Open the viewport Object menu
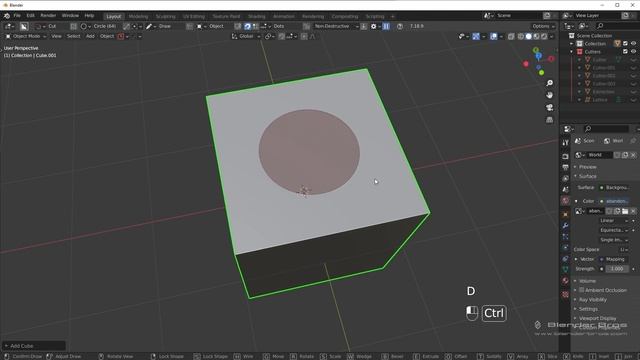Screen dimensions: 640x360 (107, 36)
